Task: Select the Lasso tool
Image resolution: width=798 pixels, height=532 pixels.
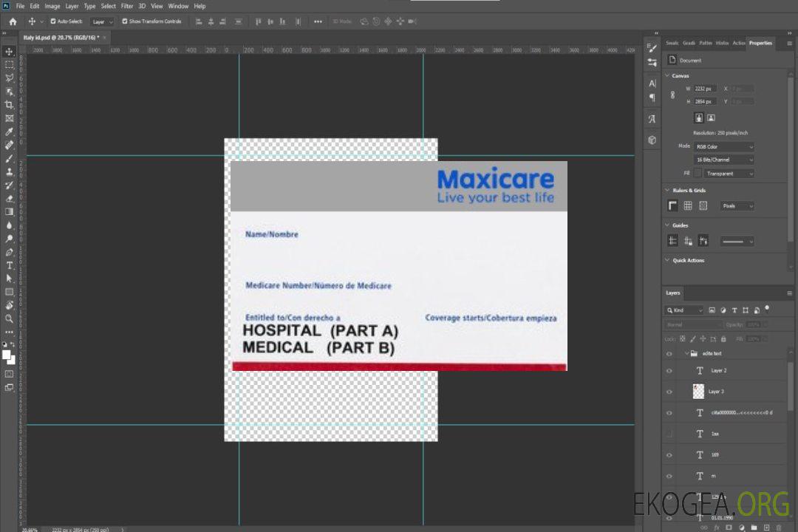Action: click(x=10, y=78)
